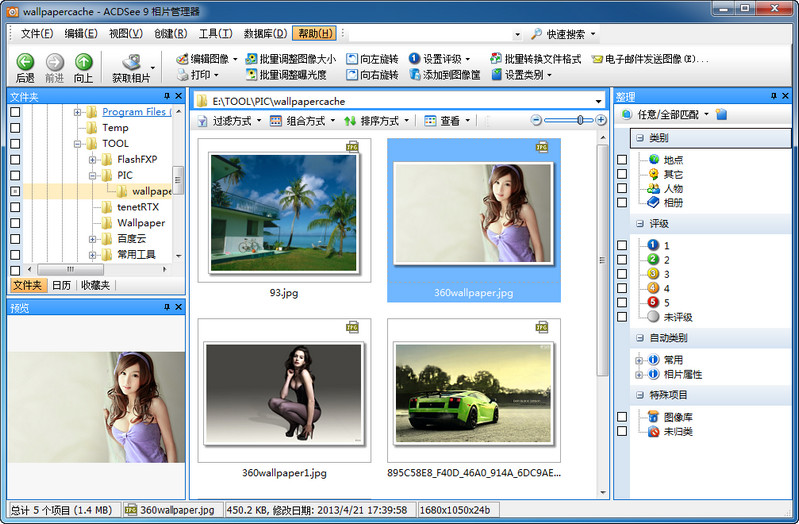Tick the checkbox for rating 3
Viewport: 799px width, 524px height.
(x=622, y=274)
